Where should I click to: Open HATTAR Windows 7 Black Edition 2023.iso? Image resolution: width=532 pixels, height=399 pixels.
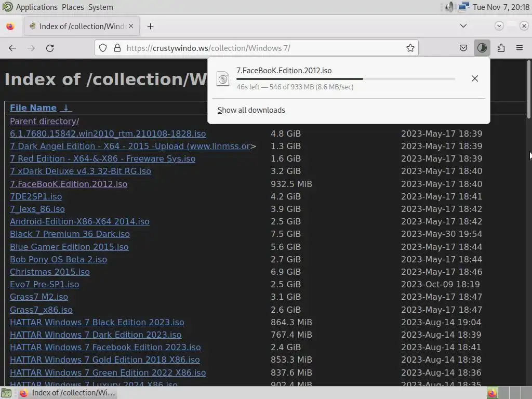coord(97,322)
